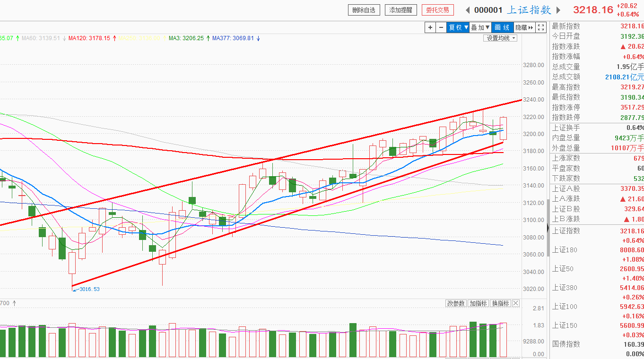Go to next stock with right arrow

558,10
